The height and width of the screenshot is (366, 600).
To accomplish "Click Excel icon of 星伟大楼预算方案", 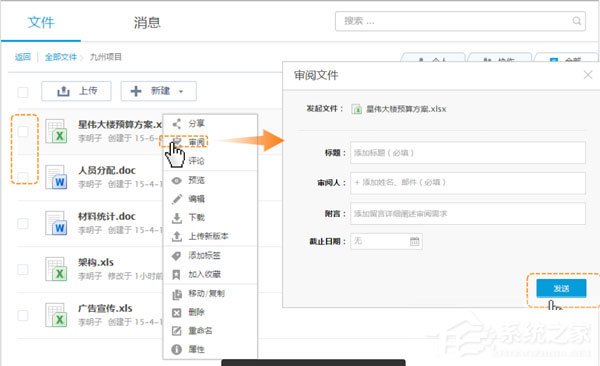I will (56, 131).
